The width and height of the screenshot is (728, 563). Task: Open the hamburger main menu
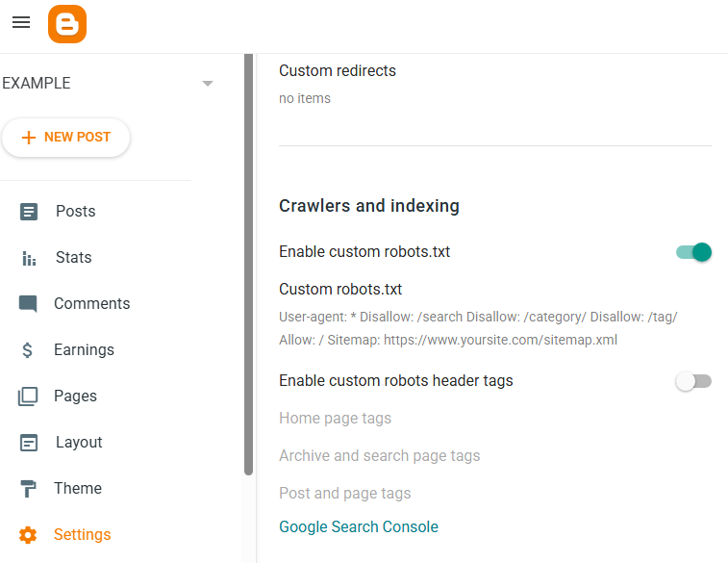click(x=21, y=22)
